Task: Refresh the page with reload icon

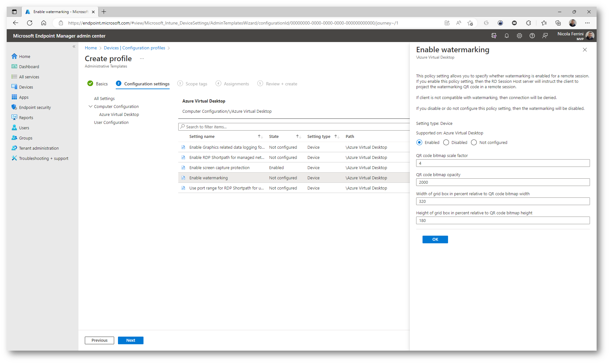Action: click(x=30, y=23)
